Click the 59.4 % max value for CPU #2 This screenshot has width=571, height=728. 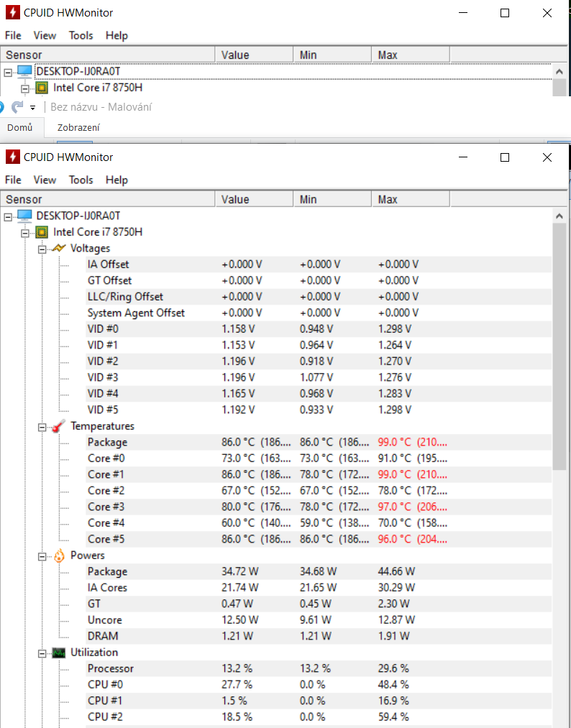pyautogui.click(x=393, y=717)
